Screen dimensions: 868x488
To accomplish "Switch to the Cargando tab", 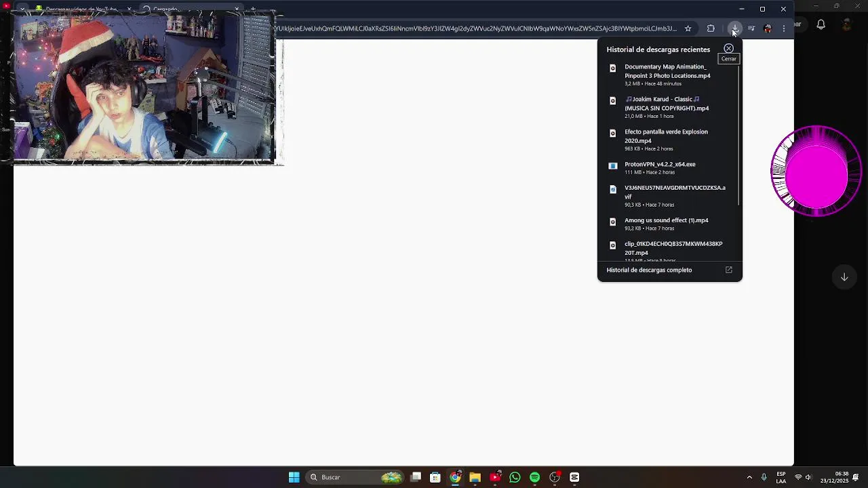I will (x=190, y=9).
